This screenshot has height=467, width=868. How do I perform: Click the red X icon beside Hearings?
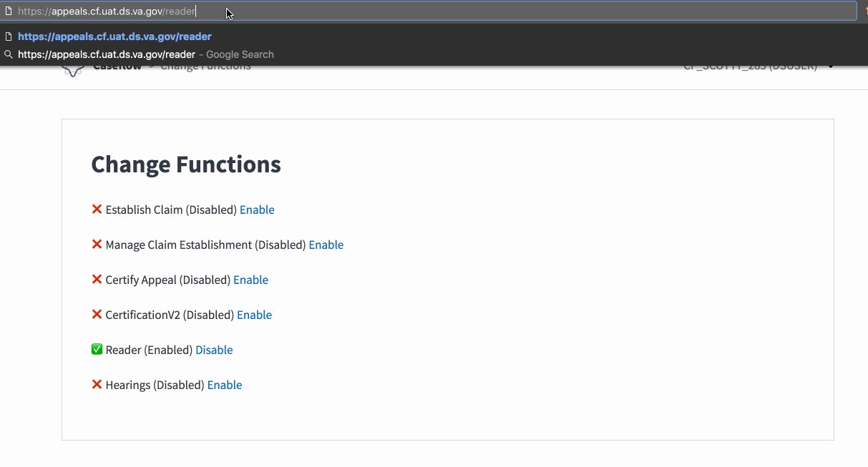97,385
